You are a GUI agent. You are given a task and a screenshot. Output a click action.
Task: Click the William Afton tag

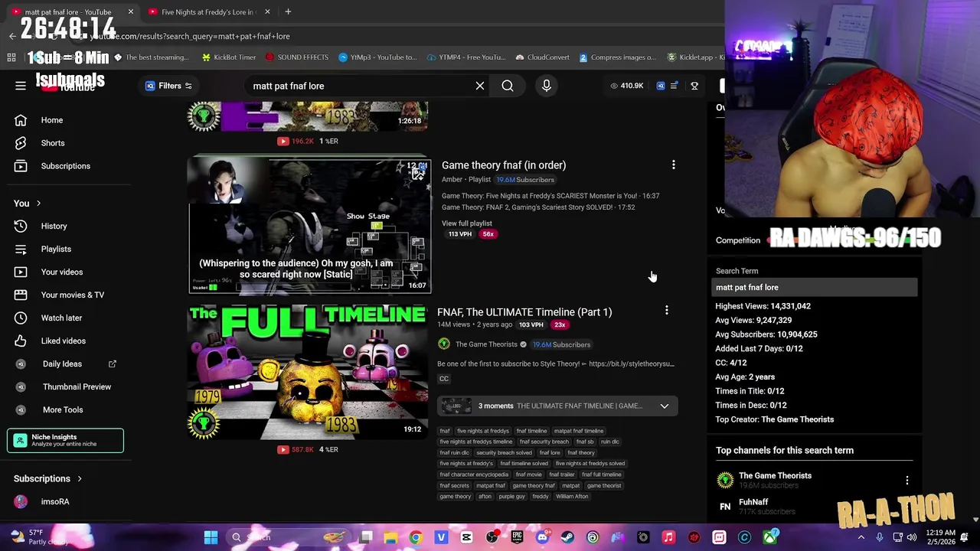pyautogui.click(x=572, y=497)
